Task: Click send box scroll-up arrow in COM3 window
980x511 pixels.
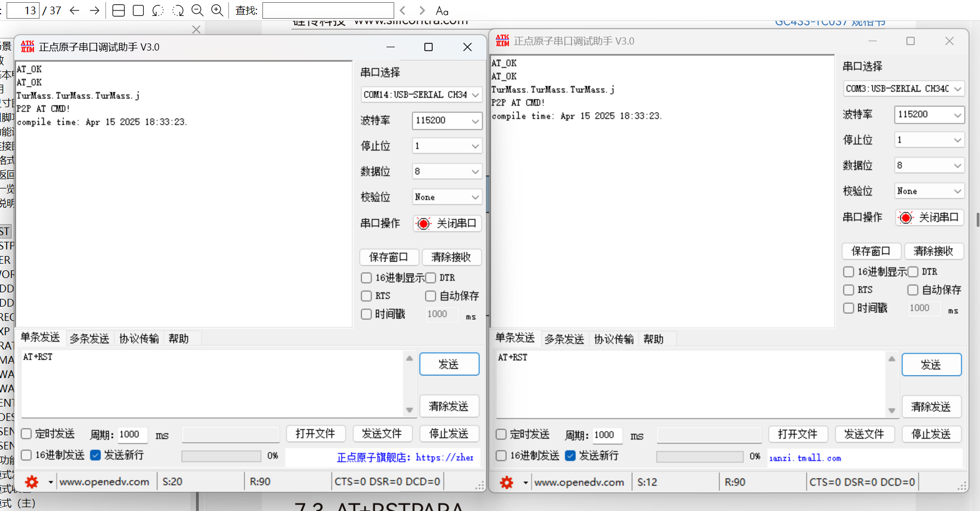Action: point(892,359)
